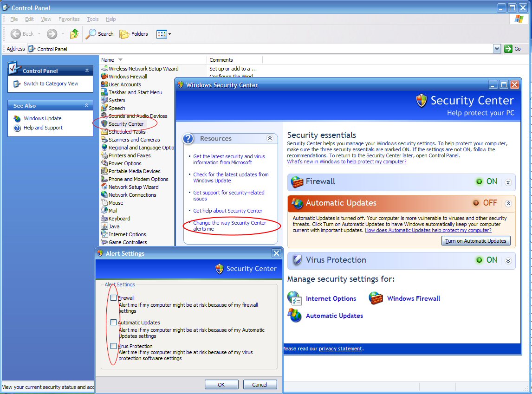Click Turn on Automatic Updates button
Image resolution: width=532 pixels, height=394 pixels.
(476, 241)
